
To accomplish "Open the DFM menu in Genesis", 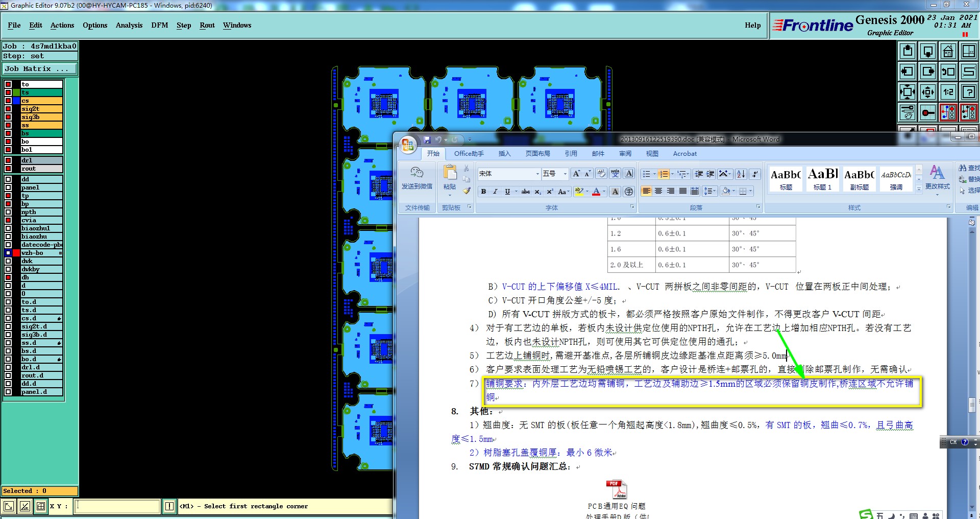I will click(x=160, y=25).
